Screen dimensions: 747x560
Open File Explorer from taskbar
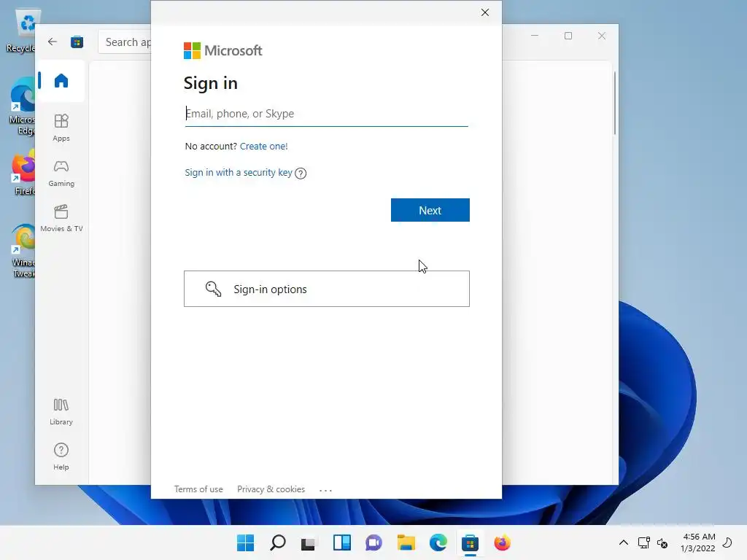pos(406,542)
